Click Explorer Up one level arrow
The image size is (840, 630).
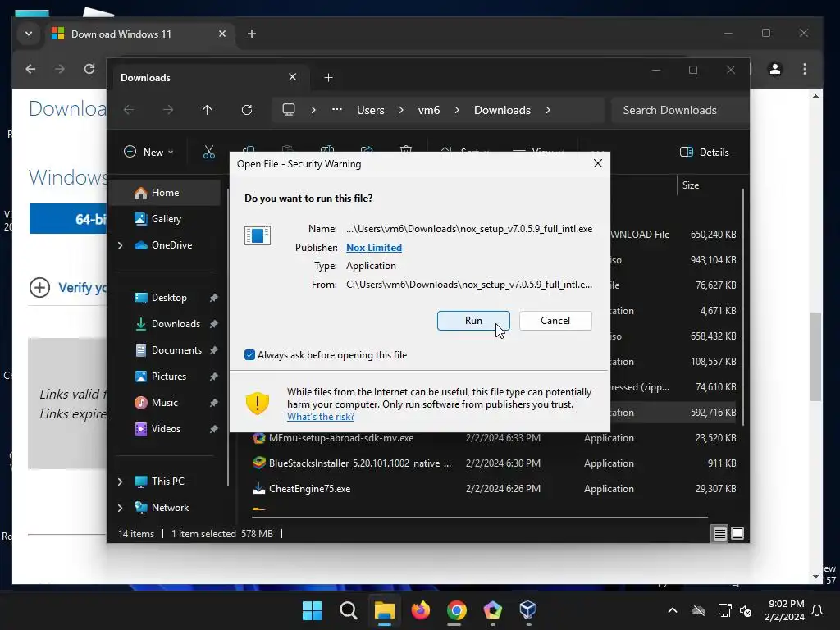point(208,110)
